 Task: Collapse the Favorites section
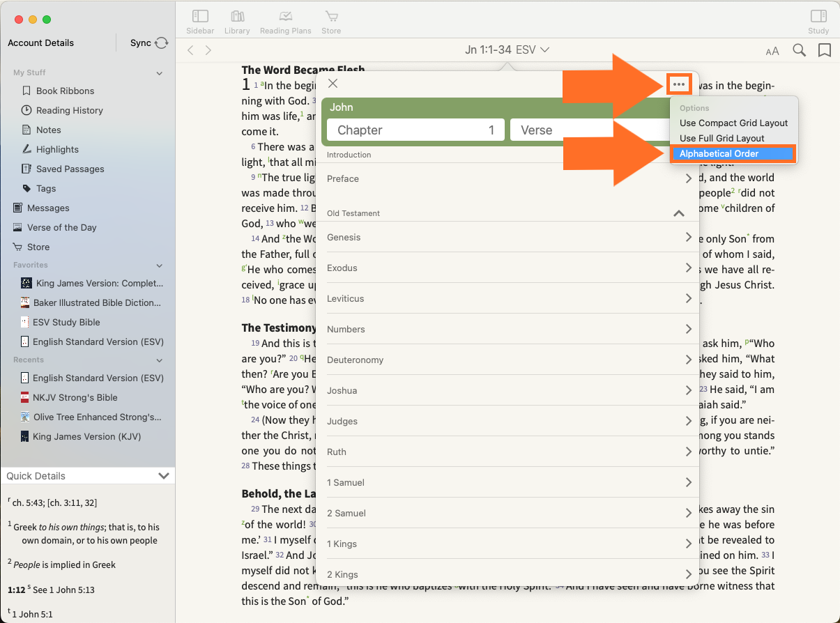[159, 266]
